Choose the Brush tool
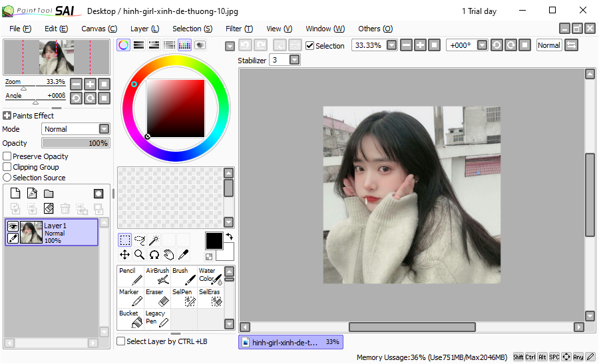599x364 pixels. coord(184,277)
